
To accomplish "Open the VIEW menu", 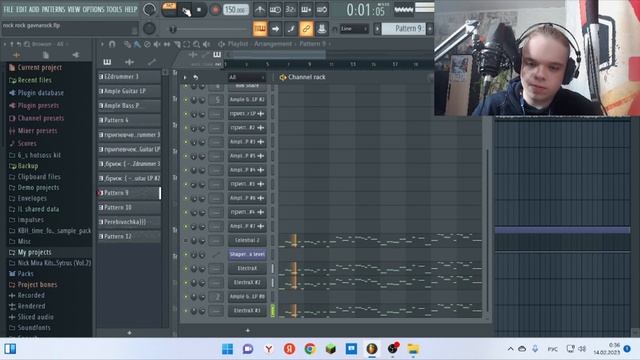I will [x=73, y=9].
